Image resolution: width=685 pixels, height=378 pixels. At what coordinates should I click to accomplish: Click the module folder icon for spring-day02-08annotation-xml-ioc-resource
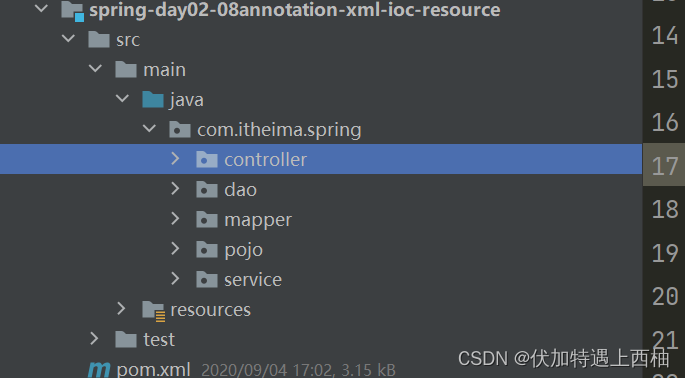pyautogui.click(x=73, y=11)
